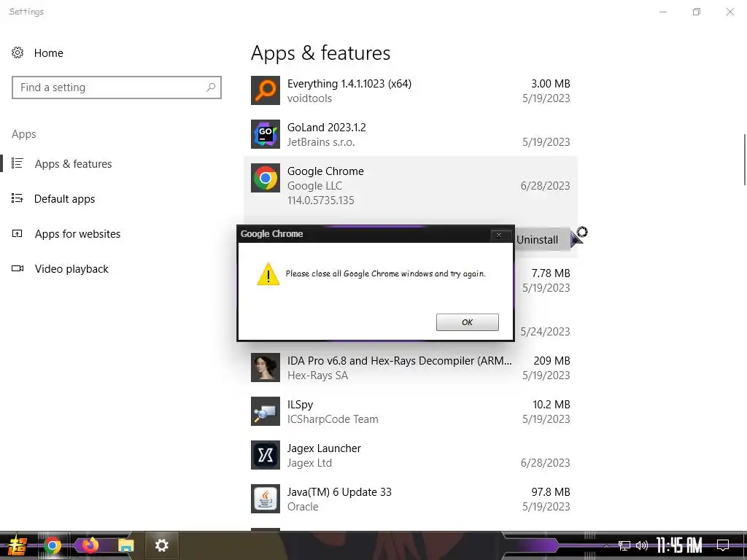The height and width of the screenshot is (560, 747).
Task: Open the Start menu on taskbar
Action: 17,545
